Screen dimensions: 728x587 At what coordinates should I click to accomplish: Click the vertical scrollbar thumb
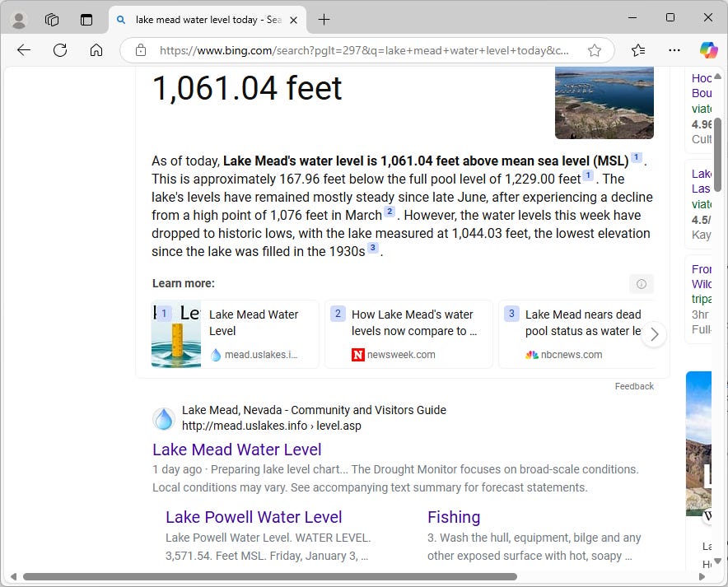717,155
